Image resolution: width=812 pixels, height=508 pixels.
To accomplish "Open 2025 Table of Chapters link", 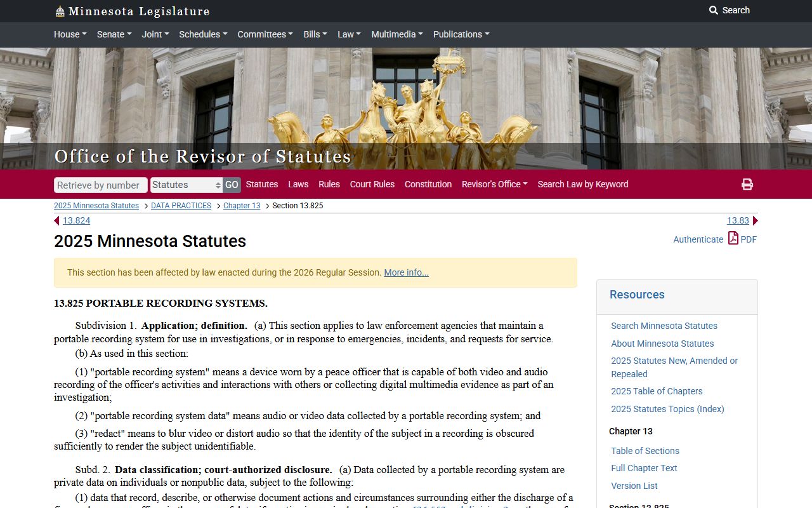I will tap(657, 391).
